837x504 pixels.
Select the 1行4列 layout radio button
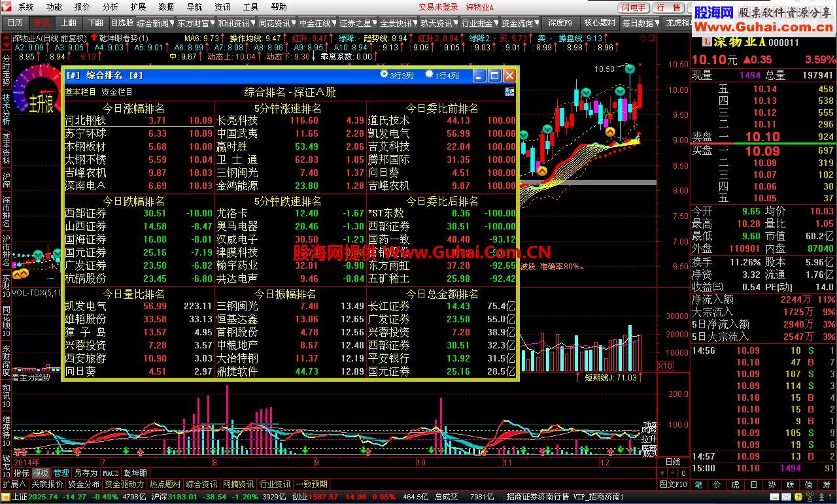(x=429, y=75)
